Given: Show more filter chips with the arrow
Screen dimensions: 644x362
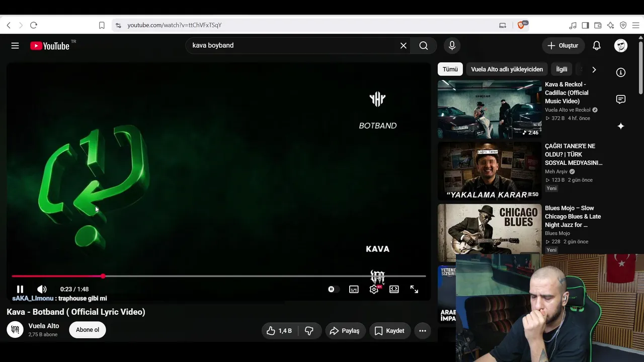Looking at the screenshot, I should point(594,69).
